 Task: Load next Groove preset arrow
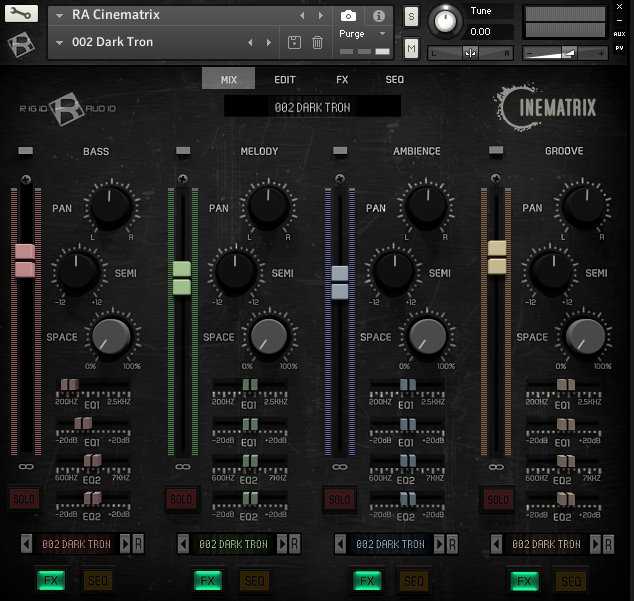point(595,544)
